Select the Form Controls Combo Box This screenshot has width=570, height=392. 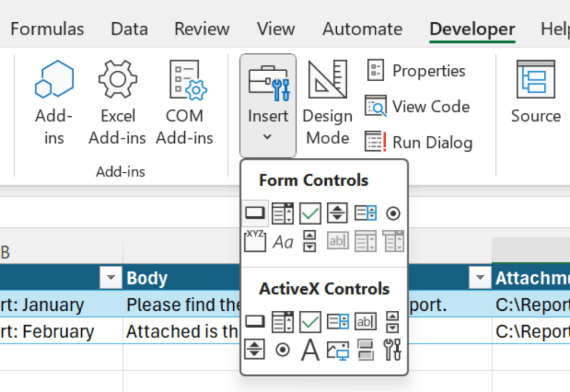click(x=282, y=213)
